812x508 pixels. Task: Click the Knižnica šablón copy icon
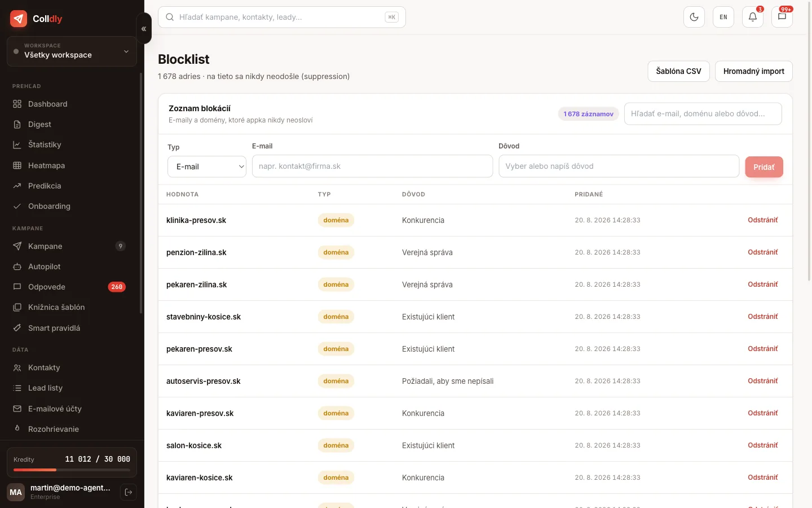coord(17,307)
